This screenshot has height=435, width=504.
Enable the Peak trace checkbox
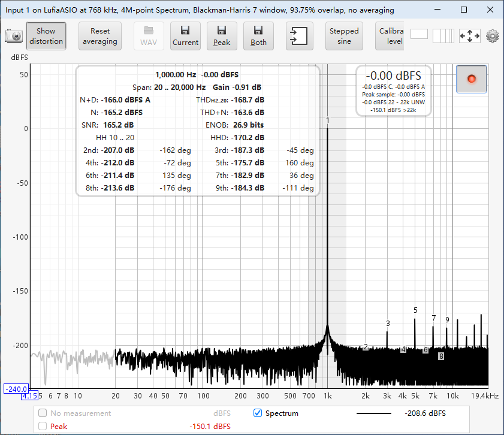(43, 426)
